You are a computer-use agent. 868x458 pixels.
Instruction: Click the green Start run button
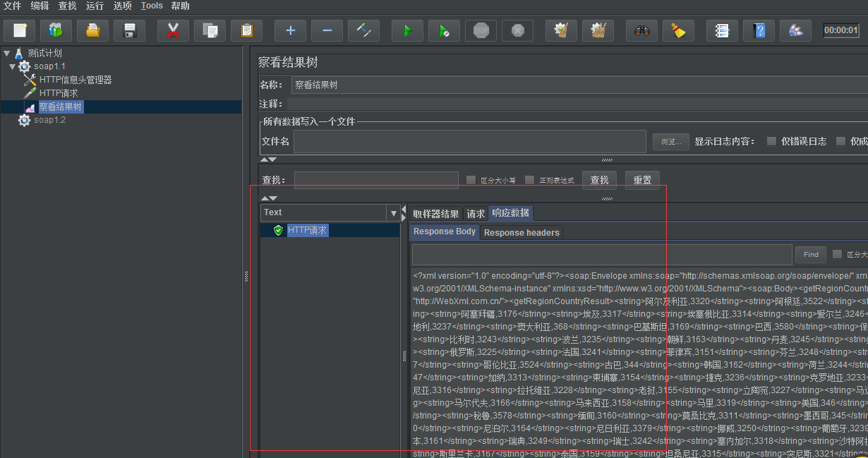408,30
